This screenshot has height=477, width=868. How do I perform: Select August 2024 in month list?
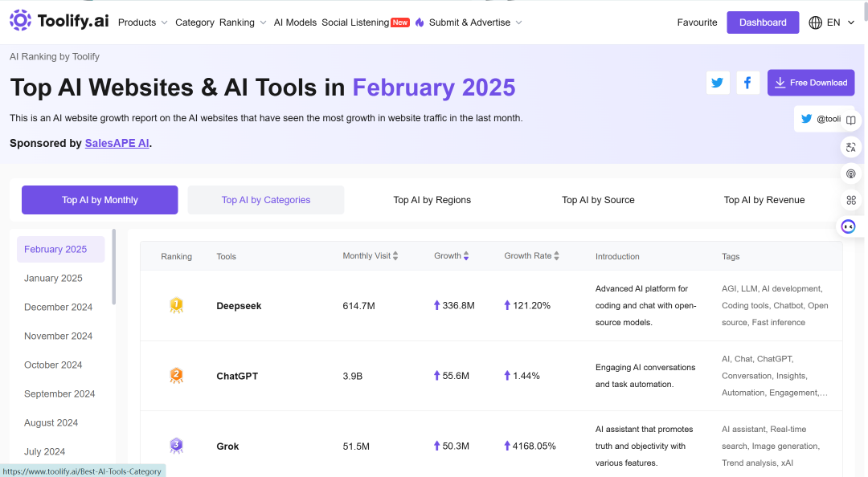tap(51, 422)
